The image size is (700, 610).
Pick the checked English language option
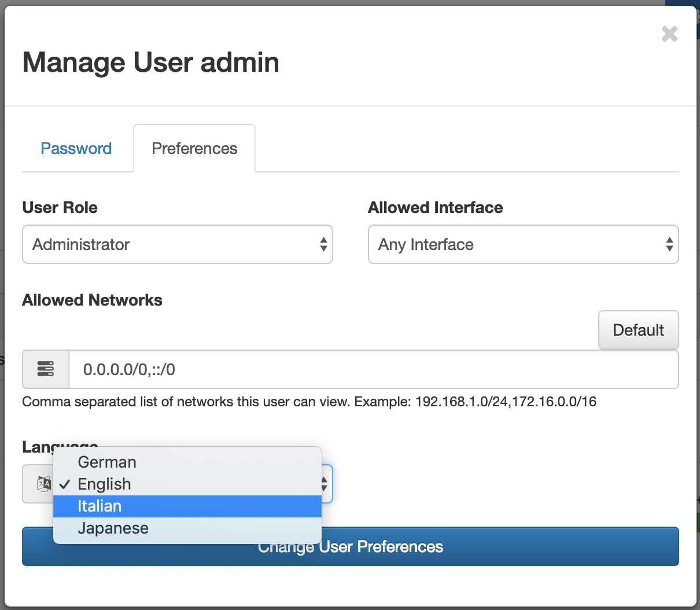click(x=105, y=484)
